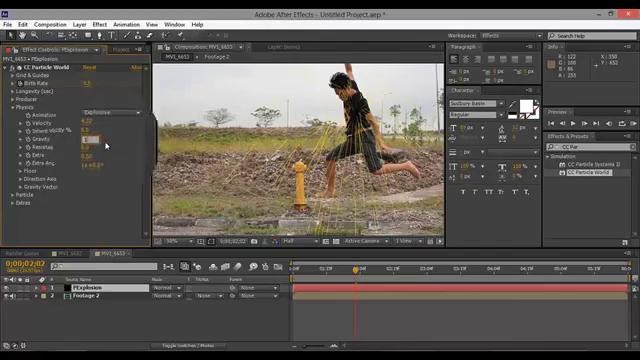The height and width of the screenshot is (360, 640).
Task: Select the Selection arrow tool
Action: click(10, 36)
